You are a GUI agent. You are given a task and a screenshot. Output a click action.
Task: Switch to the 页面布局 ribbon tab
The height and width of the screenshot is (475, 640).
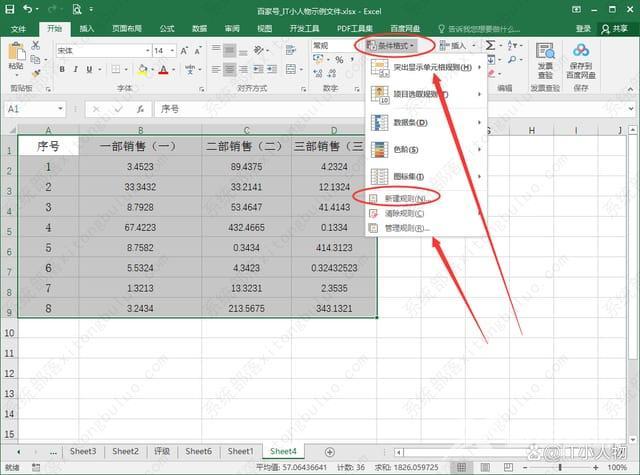tap(127, 29)
